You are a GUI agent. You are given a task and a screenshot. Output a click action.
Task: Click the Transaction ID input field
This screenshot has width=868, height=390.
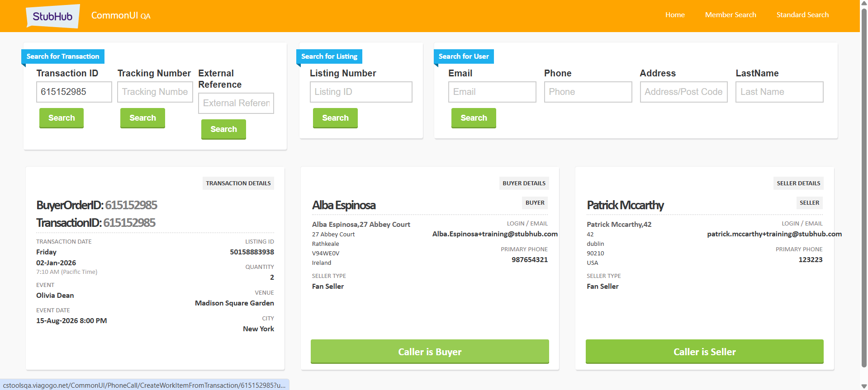74,92
